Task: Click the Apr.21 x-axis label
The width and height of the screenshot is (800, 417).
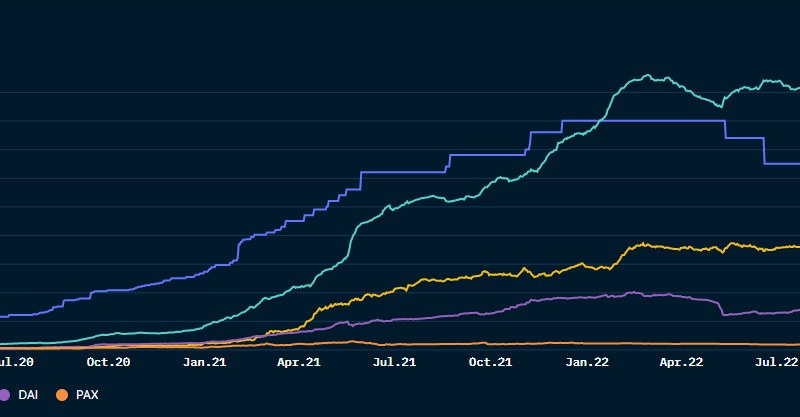Action: [x=298, y=362]
